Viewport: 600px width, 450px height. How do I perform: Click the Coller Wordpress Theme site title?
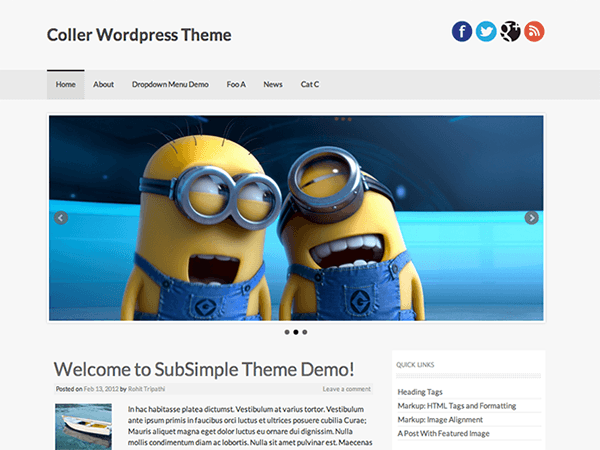(139, 35)
